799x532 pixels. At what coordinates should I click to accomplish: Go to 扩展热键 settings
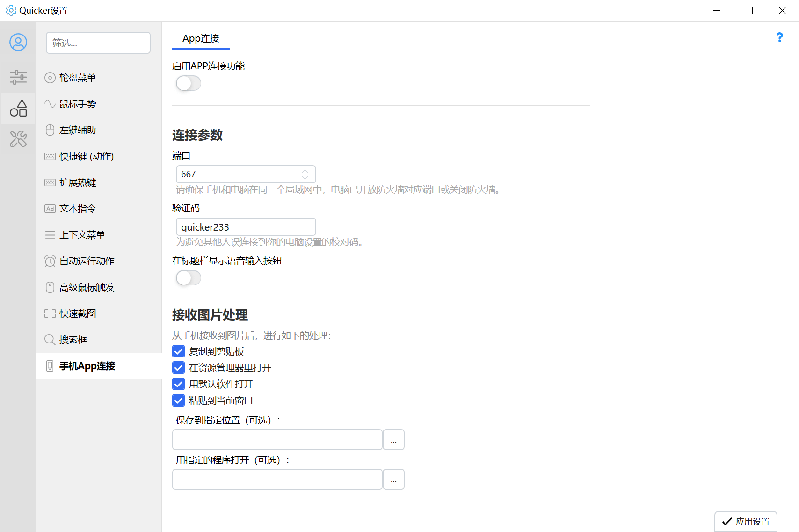[99, 182]
